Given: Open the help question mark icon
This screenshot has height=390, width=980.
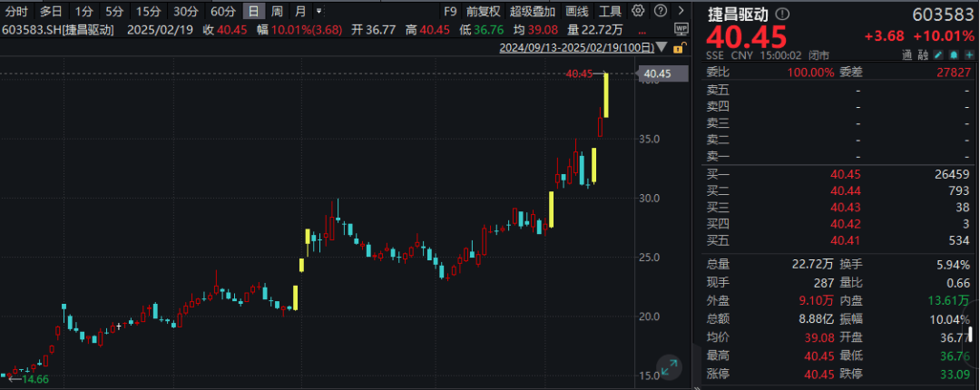Looking at the screenshot, I should coord(661,11).
